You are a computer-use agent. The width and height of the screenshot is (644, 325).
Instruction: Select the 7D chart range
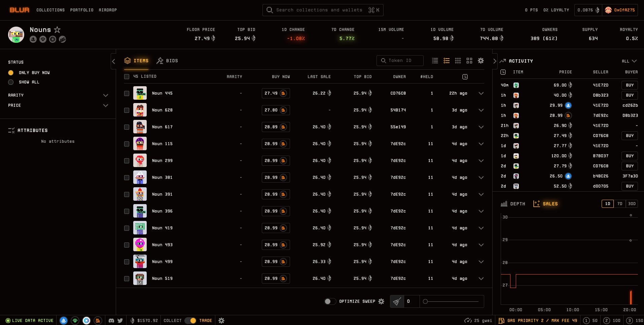coord(620,204)
